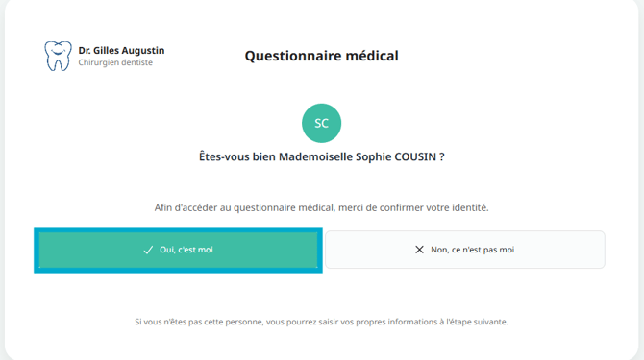Click the blue focus outline around Oui

[x=178, y=229]
